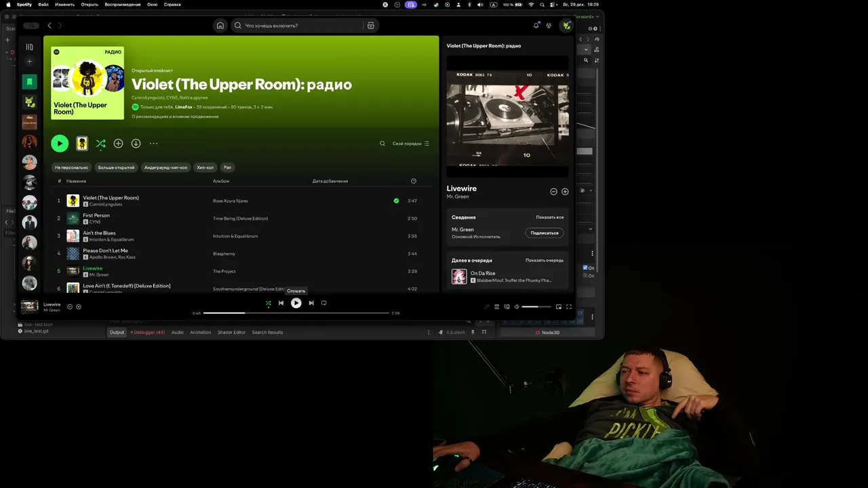This screenshot has height=488, width=868.
Task: Select the 'Больше открытий' filter chip
Action: [116, 167]
